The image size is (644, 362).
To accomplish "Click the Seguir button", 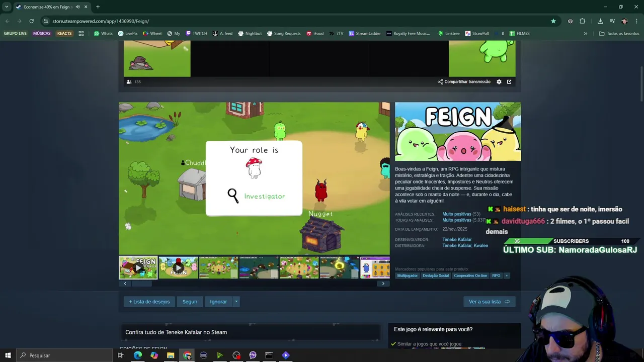I will (190, 302).
